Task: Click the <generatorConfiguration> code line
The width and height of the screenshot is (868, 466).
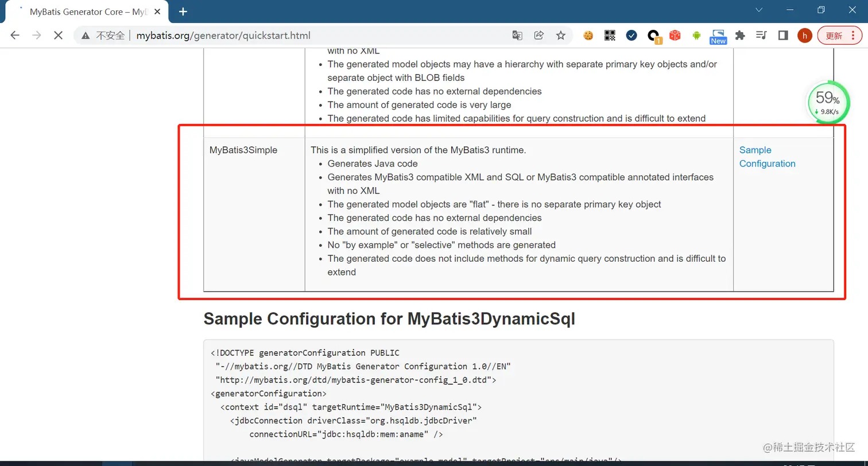Action: [269, 394]
